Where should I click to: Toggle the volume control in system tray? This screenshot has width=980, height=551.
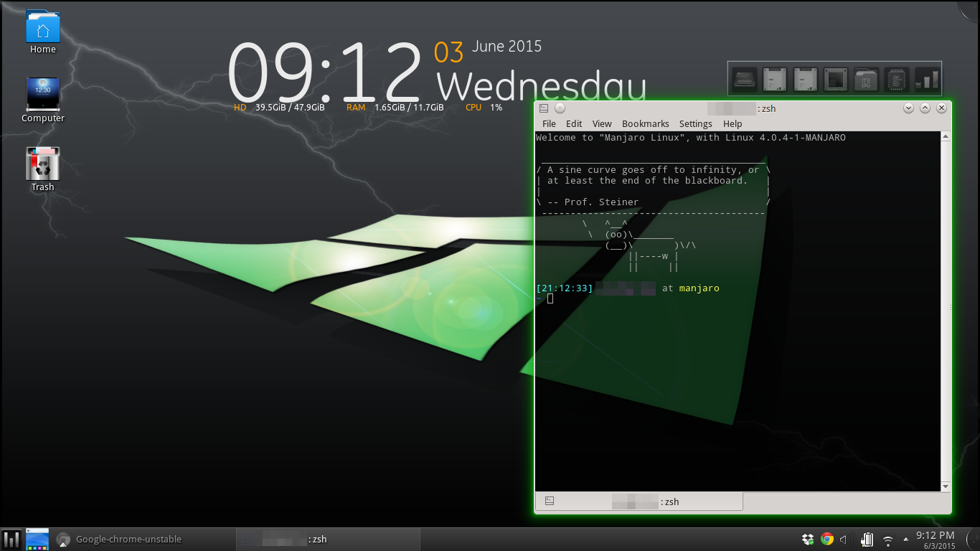tap(847, 539)
